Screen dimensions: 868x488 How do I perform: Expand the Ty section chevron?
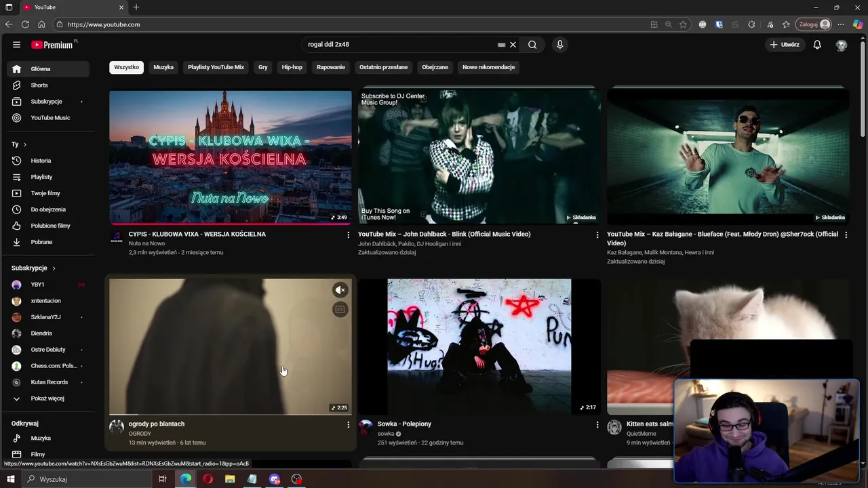25,144
